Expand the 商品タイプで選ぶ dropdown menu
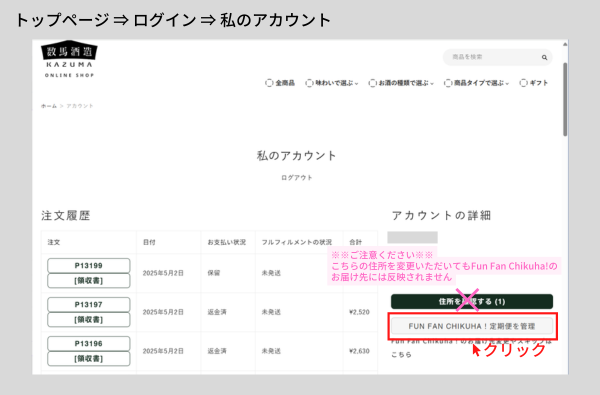 pos(476,83)
